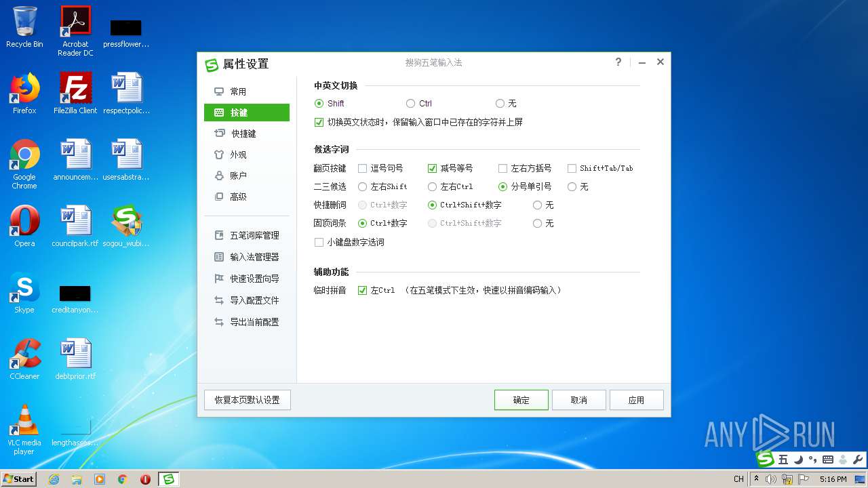The height and width of the screenshot is (488, 868).
Task: Open the 常用 settings page
Action: [x=247, y=91]
